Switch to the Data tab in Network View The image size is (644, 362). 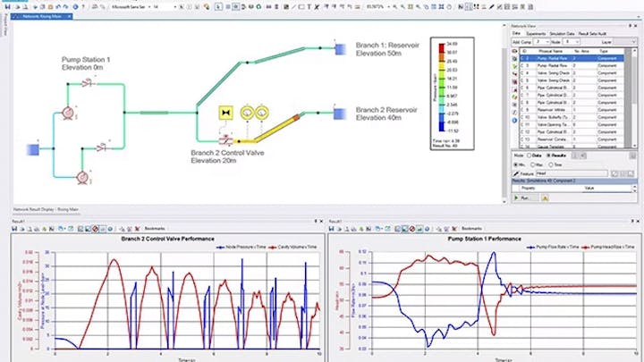[x=516, y=34]
